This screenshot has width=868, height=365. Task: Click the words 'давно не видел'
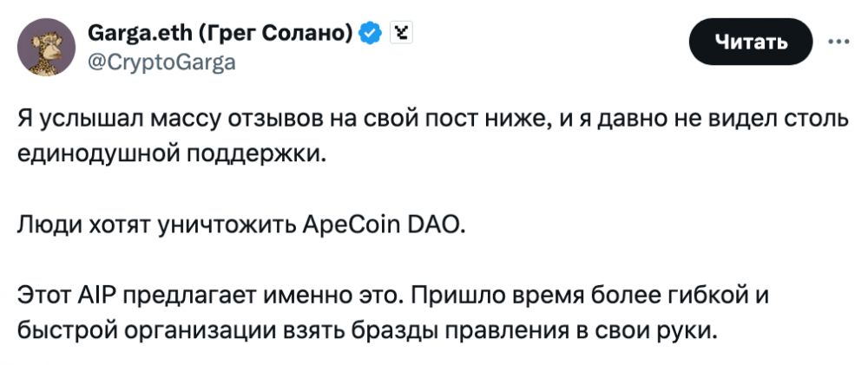click(x=668, y=120)
